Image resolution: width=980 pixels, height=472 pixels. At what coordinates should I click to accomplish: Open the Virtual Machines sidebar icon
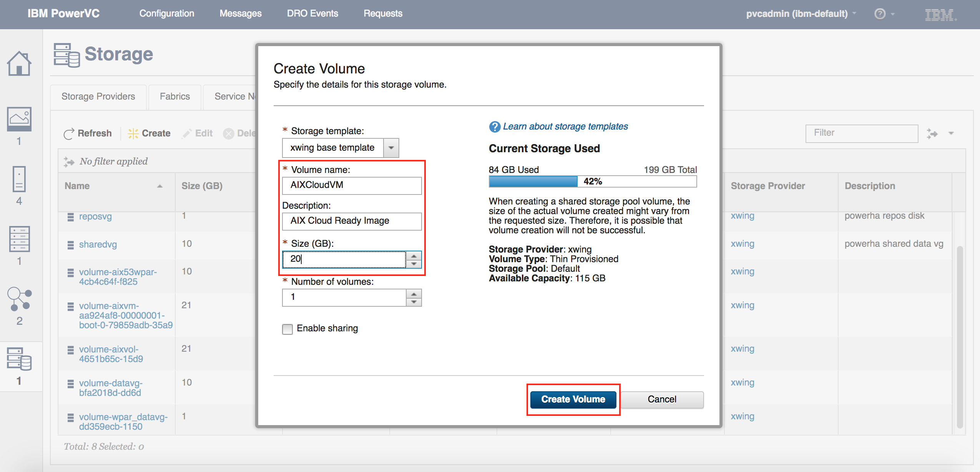tap(19, 179)
